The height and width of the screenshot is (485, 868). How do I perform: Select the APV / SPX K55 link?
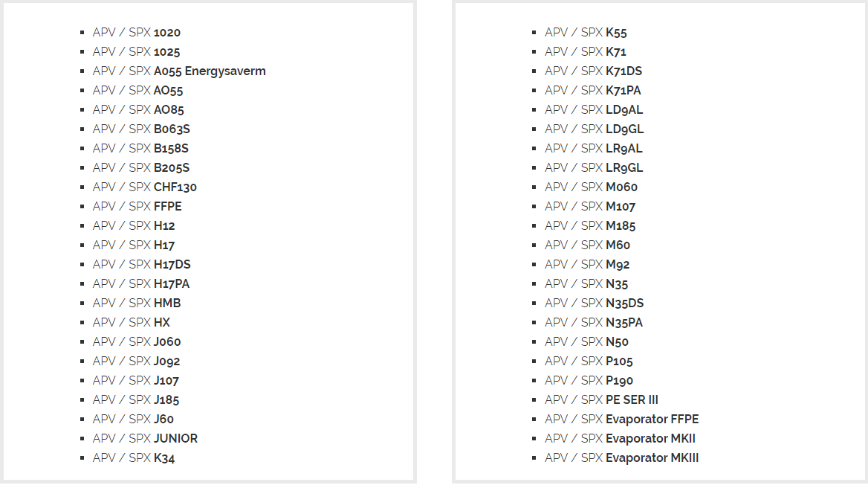click(586, 33)
